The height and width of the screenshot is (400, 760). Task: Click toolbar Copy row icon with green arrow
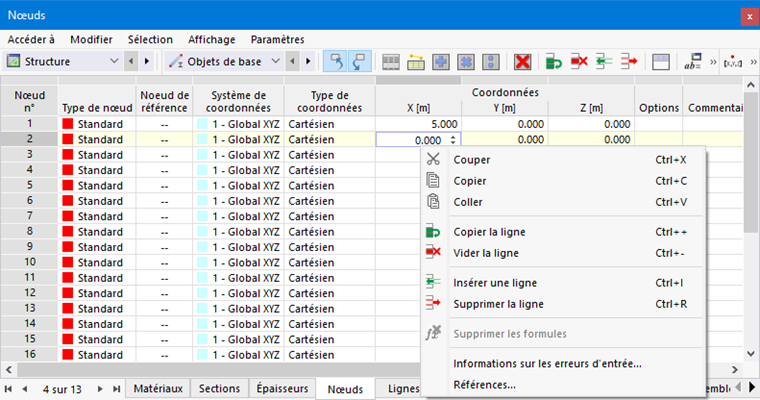[554, 62]
